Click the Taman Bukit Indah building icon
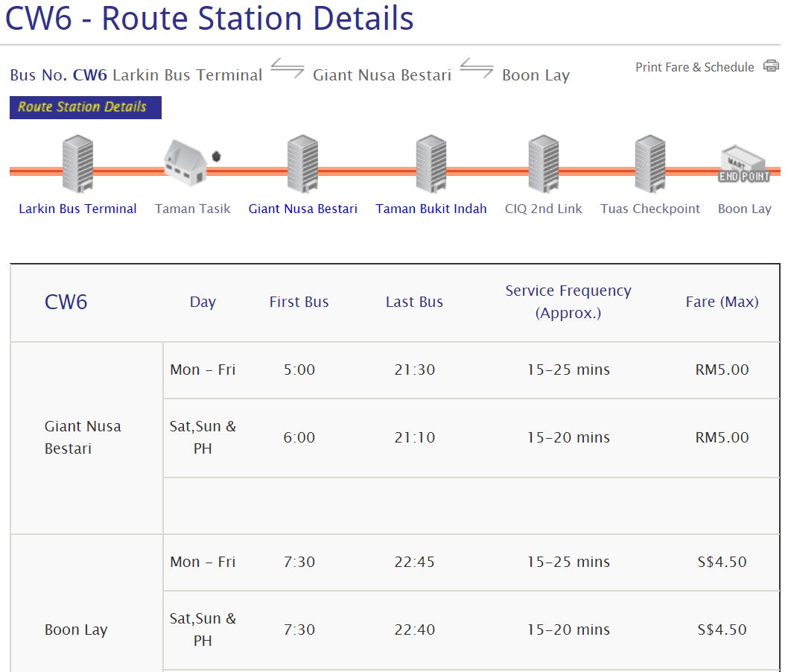Image resolution: width=791 pixels, height=672 pixels. pos(431,164)
